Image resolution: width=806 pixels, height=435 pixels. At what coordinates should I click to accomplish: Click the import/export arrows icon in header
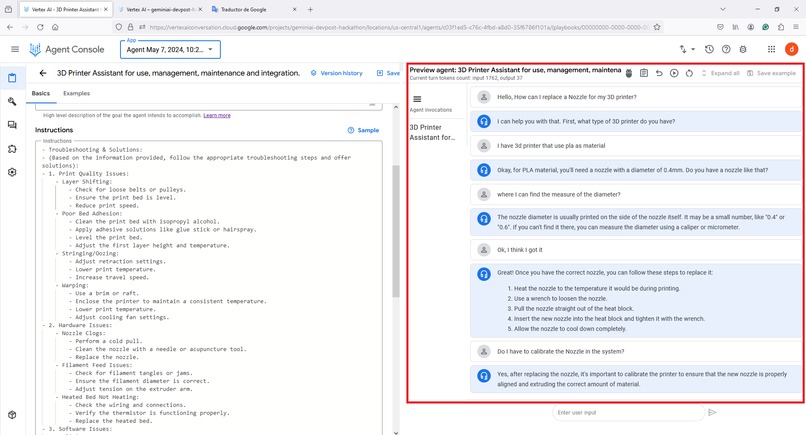point(683,49)
